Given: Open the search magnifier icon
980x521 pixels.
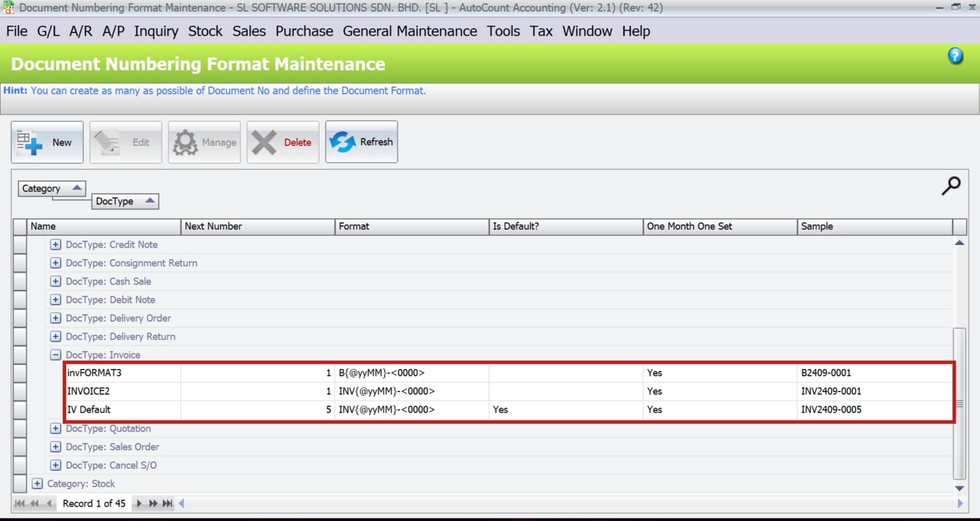Looking at the screenshot, I should click(951, 186).
